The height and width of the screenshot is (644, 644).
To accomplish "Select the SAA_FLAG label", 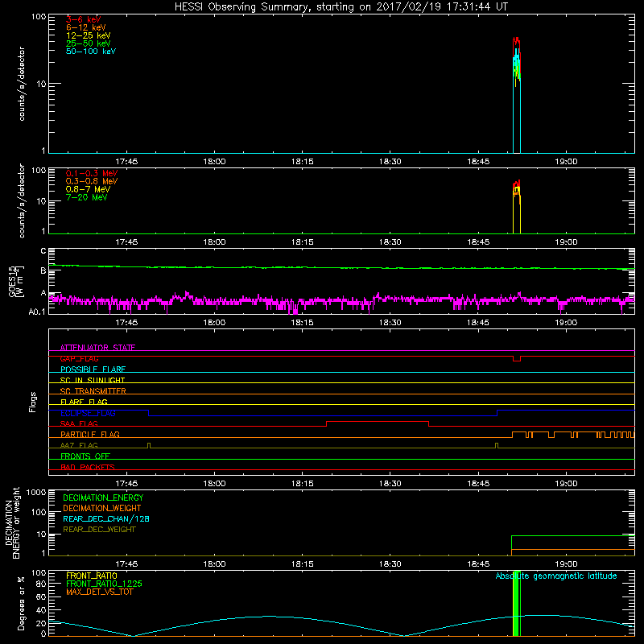I will point(79,424).
